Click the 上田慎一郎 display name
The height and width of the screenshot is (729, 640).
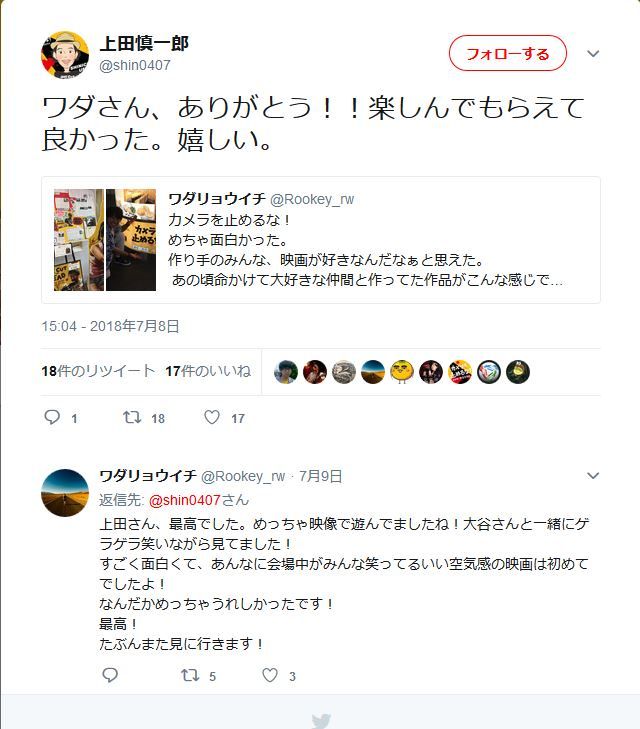(144, 43)
